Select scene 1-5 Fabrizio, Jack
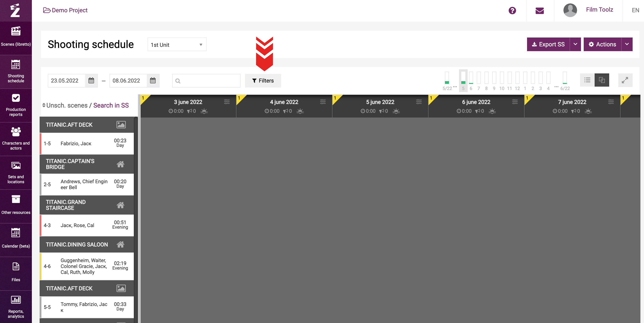This screenshot has width=644, height=323. [86, 143]
